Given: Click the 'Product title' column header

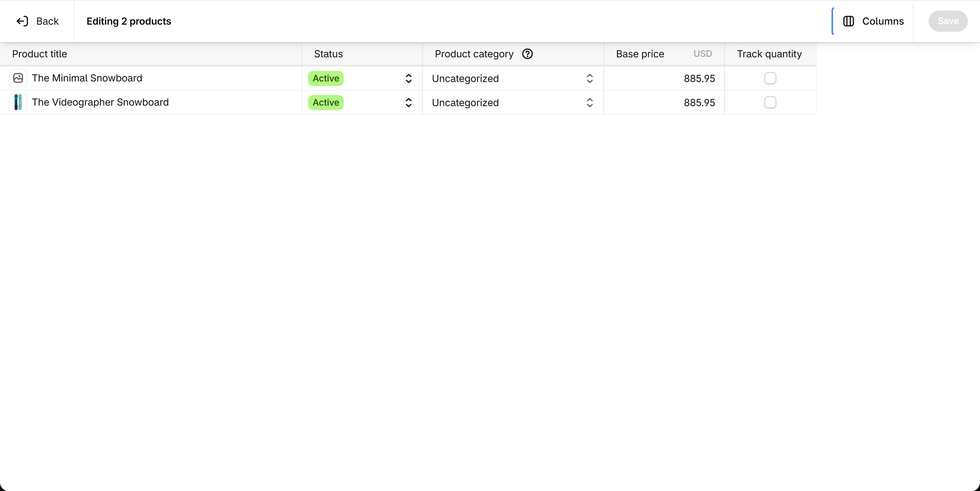Looking at the screenshot, I should coord(40,54).
